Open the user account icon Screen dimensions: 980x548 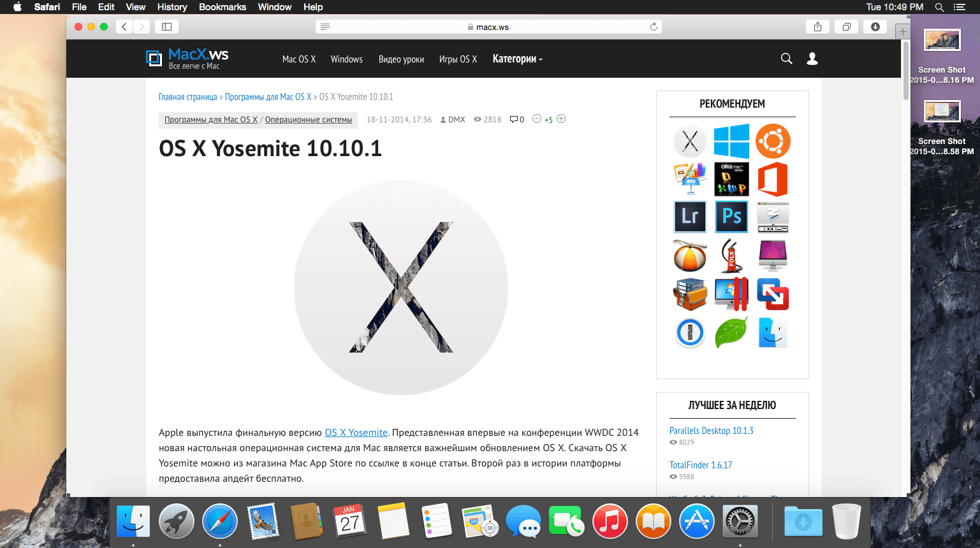click(x=812, y=59)
